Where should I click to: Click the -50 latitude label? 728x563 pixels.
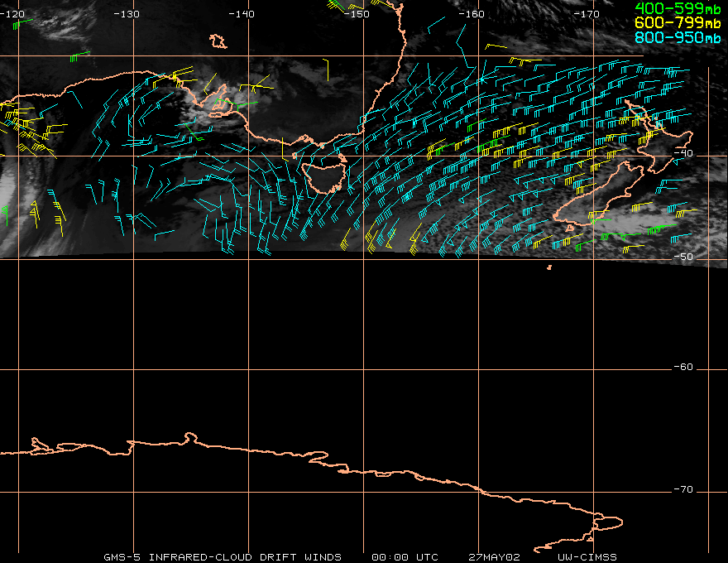pyautogui.click(x=683, y=257)
